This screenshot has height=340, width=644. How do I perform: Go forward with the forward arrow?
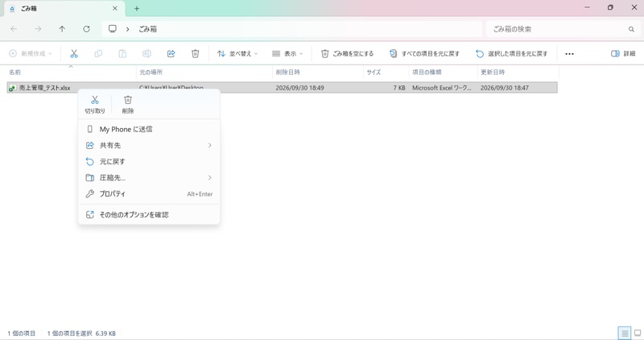click(x=38, y=29)
